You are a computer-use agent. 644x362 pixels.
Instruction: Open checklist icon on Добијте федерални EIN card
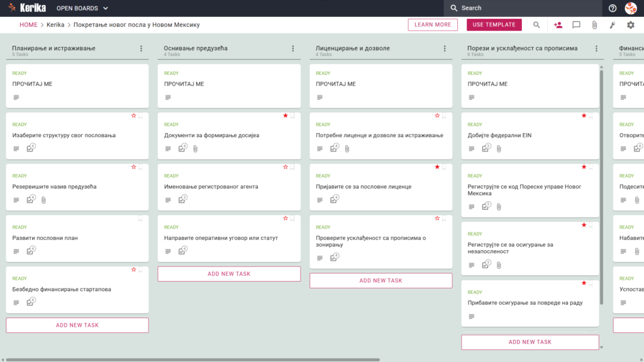tap(486, 148)
